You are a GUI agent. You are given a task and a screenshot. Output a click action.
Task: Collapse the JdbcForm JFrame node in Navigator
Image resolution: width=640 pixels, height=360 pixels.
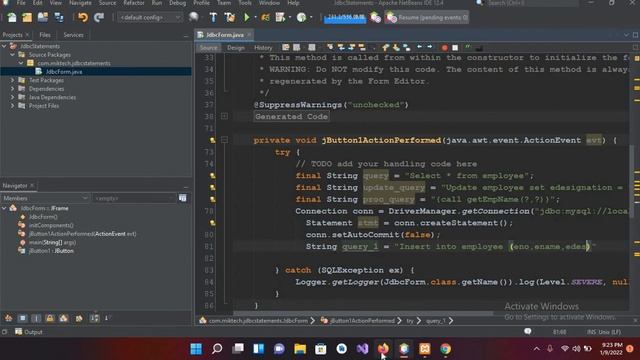pos(4,208)
